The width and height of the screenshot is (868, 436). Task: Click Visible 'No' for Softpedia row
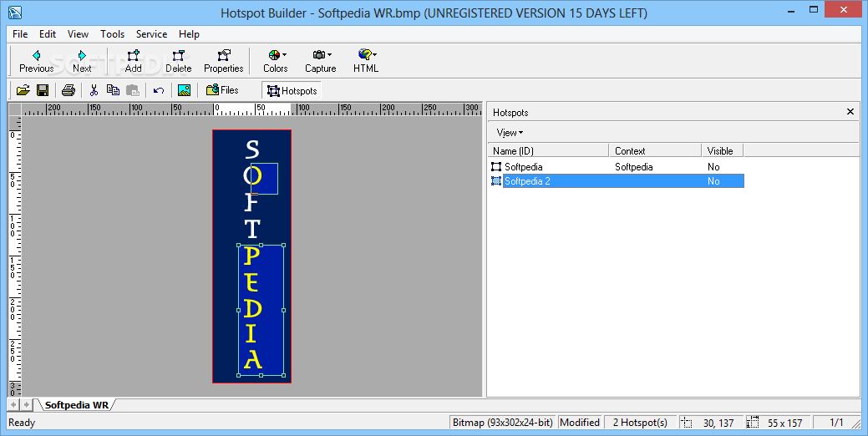click(713, 166)
